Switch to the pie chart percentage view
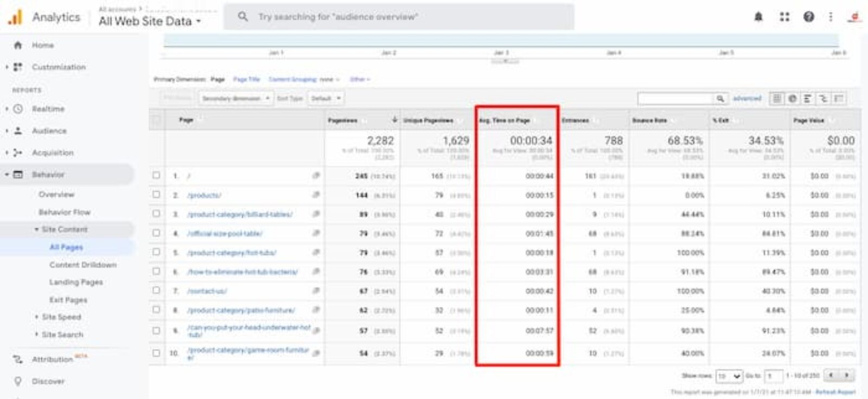Image resolution: width=868 pixels, height=399 pixels. tap(792, 99)
